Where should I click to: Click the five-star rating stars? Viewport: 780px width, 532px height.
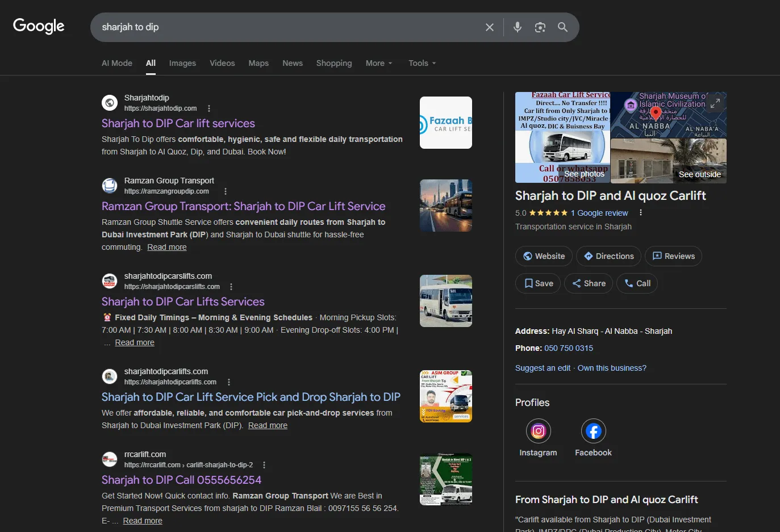coord(548,213)
